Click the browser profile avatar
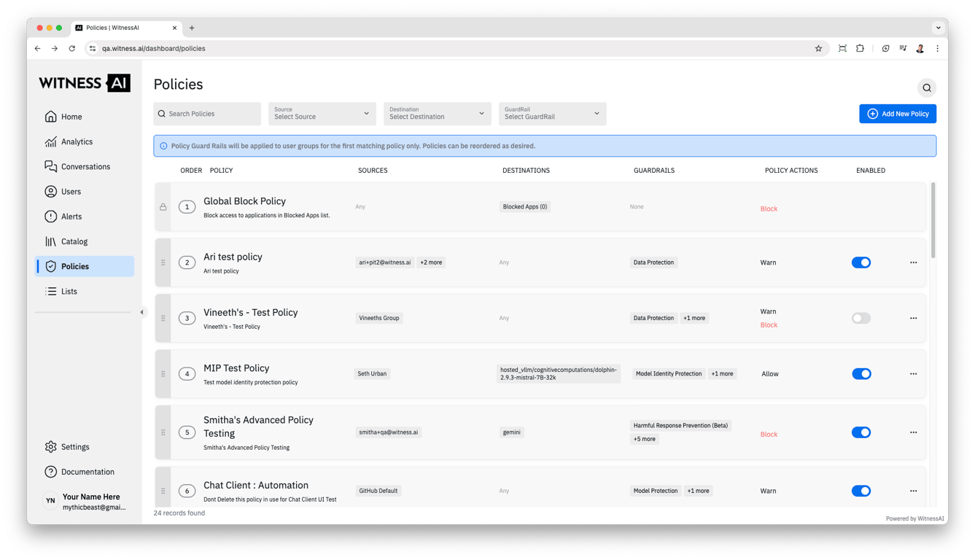The height and width of the screenshot is (560, 975). tap(920, 49)
